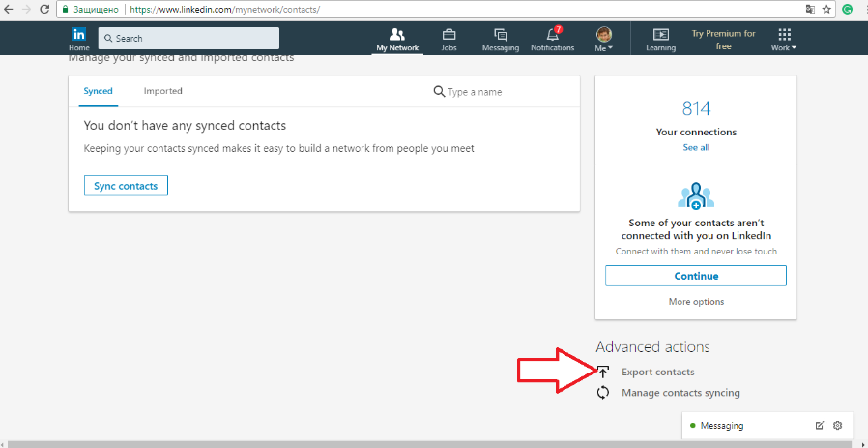This screenshot has width=868, height=448.
Task: Switch to the Imported tab
Action: (x=162, y=91)
